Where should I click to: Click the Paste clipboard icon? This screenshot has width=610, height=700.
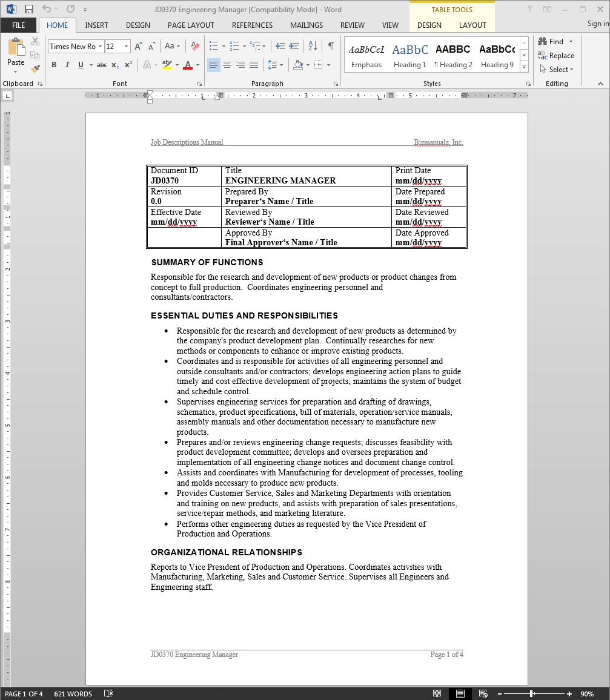tap(16, 47)
